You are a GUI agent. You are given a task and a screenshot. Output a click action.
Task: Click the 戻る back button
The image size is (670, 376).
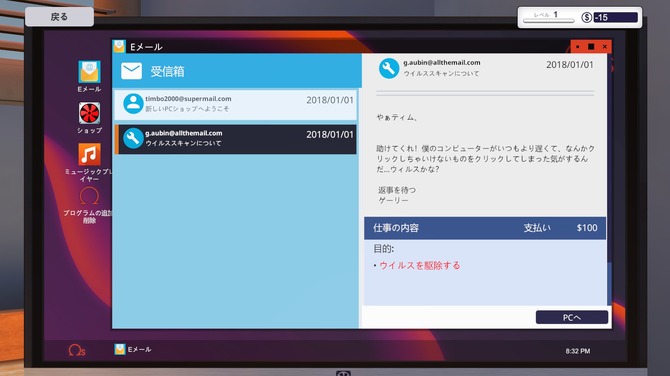pos(59,17)
